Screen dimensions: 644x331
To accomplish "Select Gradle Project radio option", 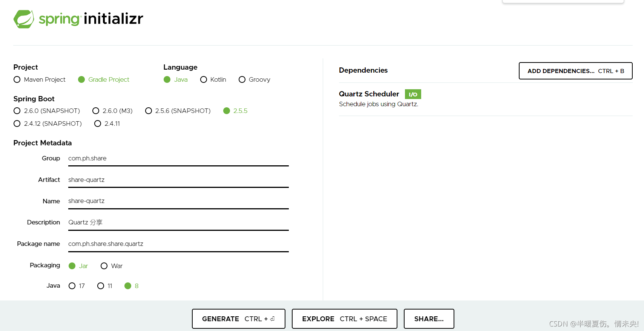I will tap(104, 79).
